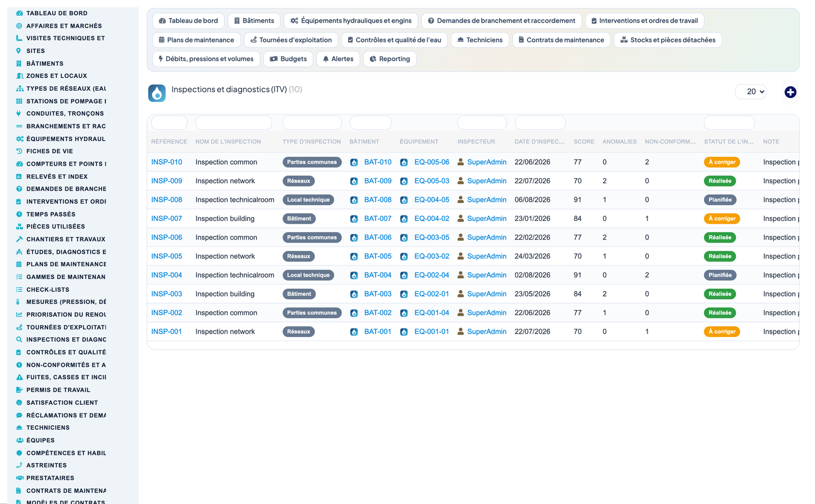The height and width of the screenshot is (504, 815).
Task: Open SuperAdmin link in INSP-001 row
Action: [487, 331]
